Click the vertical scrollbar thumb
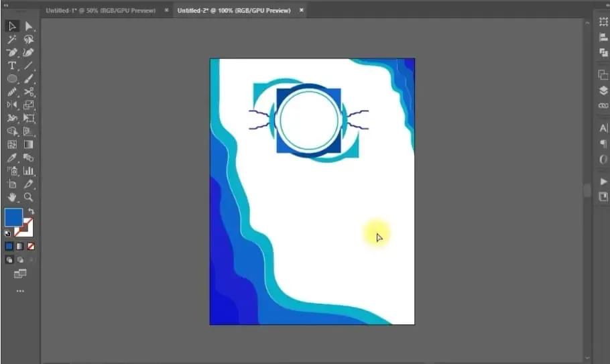The height and width of the screenshot is (364, 610). [587, 190]
